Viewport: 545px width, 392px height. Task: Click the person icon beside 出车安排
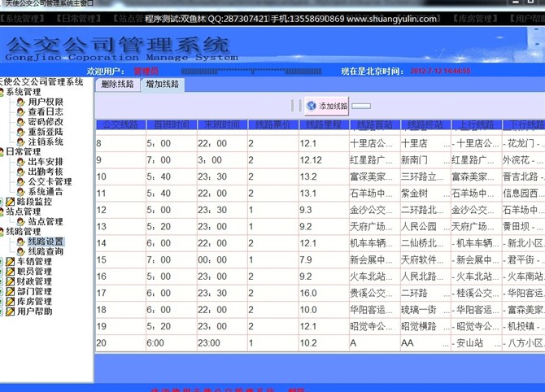tap(21, 162)
